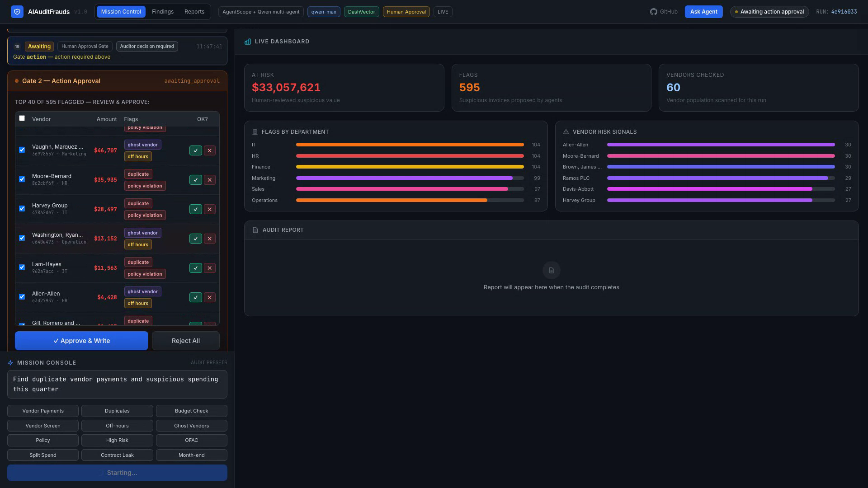Focus the mission console prompt text field

(x=117, y=384)
